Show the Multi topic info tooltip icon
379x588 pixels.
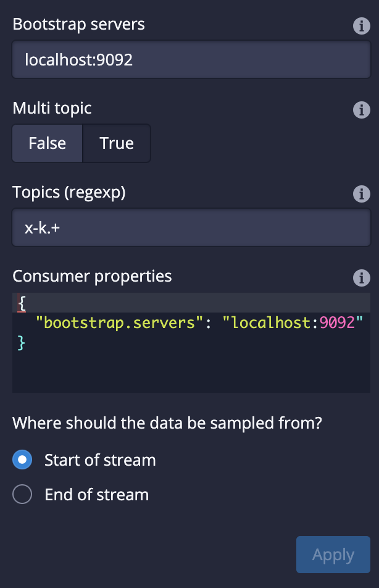coord(361,110)
